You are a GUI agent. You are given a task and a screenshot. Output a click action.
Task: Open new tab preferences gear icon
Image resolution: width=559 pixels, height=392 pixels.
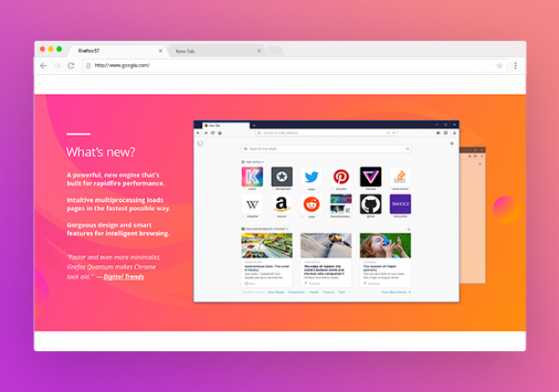(451, 143)
